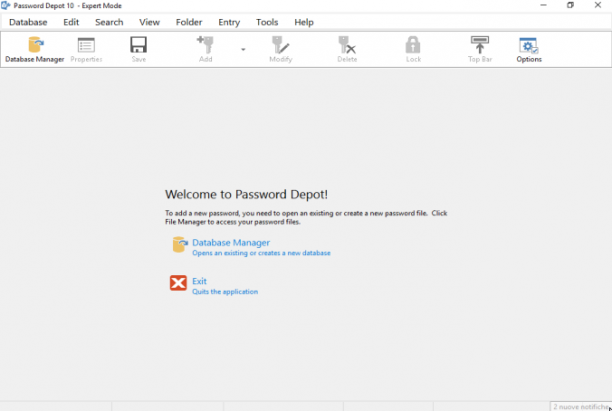Viewport: 612px width, 411px height.
Task: Switch to Top Bar mode
Action: pos(480,49)
